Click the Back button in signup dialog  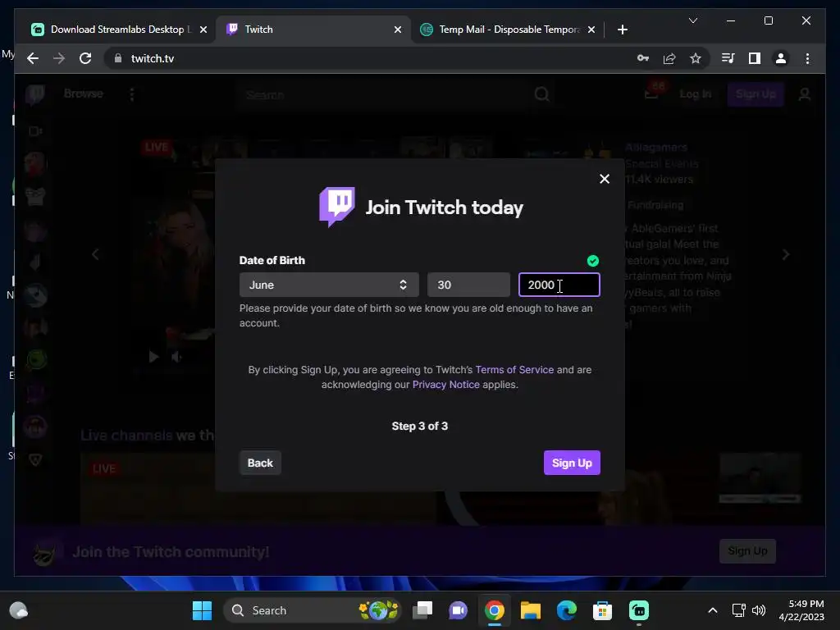260,463
